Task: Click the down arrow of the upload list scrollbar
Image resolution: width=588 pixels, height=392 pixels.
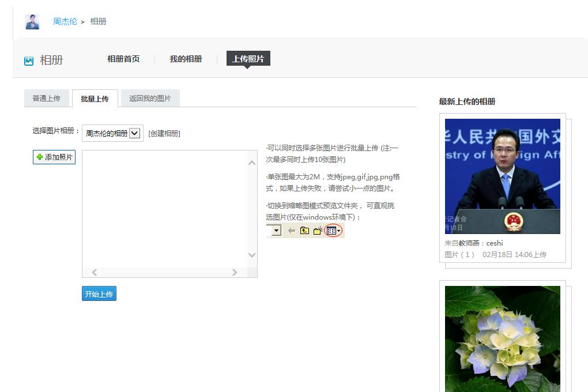Action: coord(252,255)
